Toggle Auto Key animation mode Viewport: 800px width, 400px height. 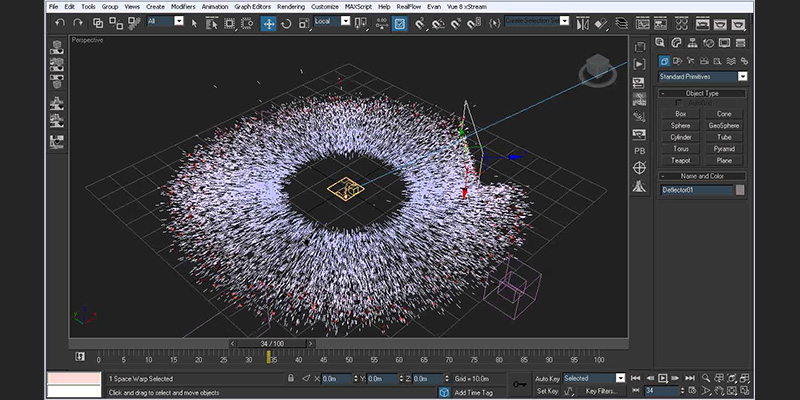pyautogui.click(x=547, y=379)
